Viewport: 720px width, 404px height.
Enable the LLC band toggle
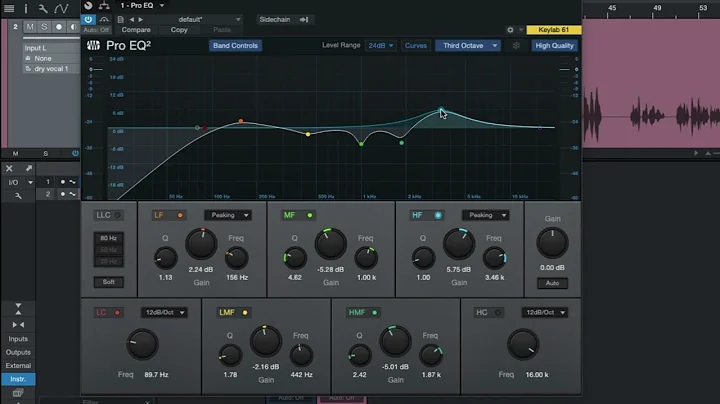(x=108, y=215)
